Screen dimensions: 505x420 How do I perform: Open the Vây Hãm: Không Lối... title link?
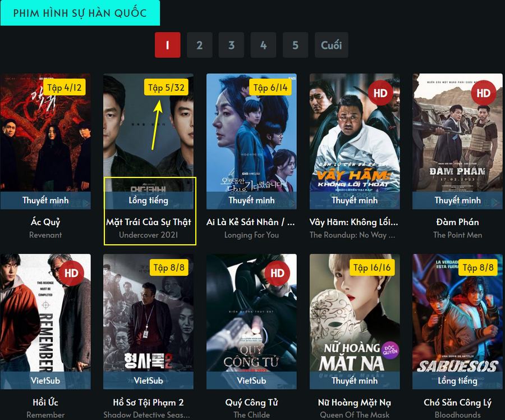click(353, 222)
